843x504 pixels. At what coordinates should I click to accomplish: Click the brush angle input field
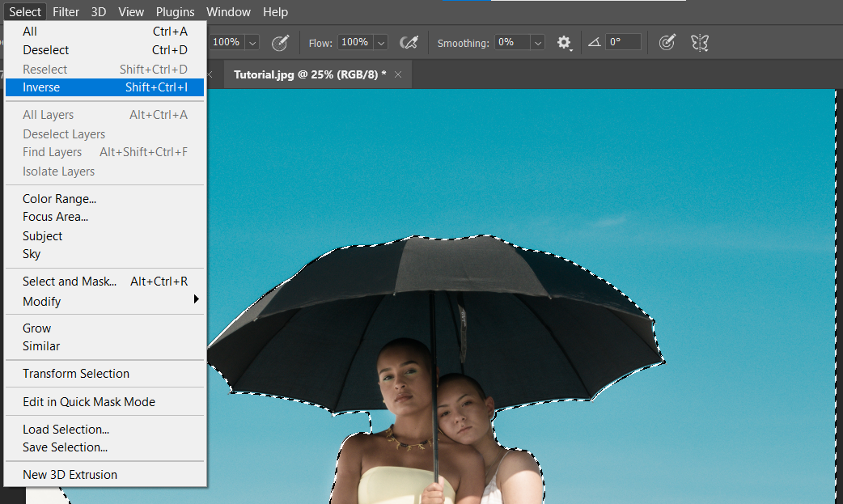(623, 43)
